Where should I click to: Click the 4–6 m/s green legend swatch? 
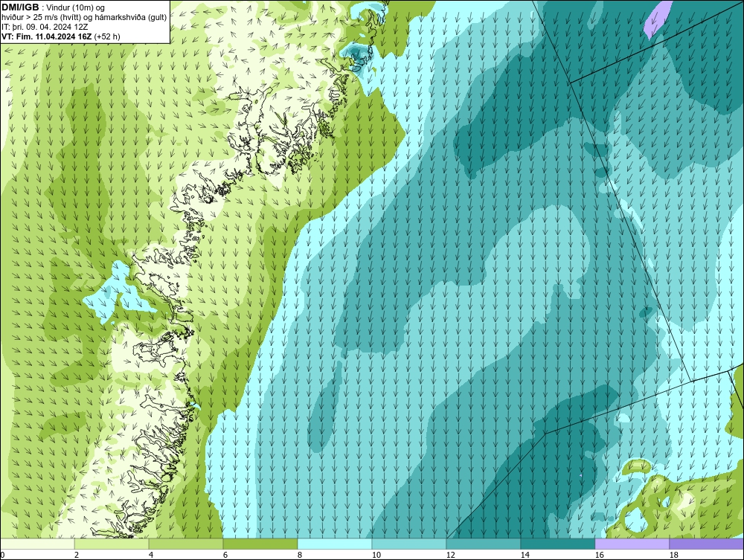tap(186, 544)
